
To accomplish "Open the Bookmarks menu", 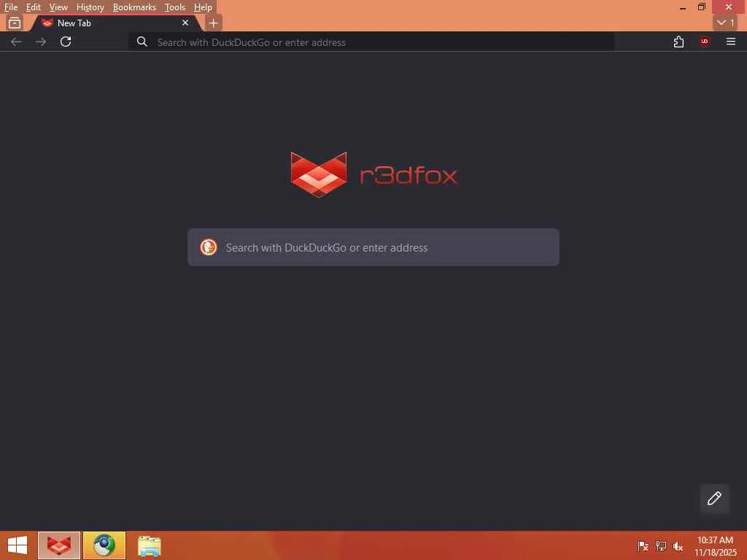I will (x=134, y=7).
